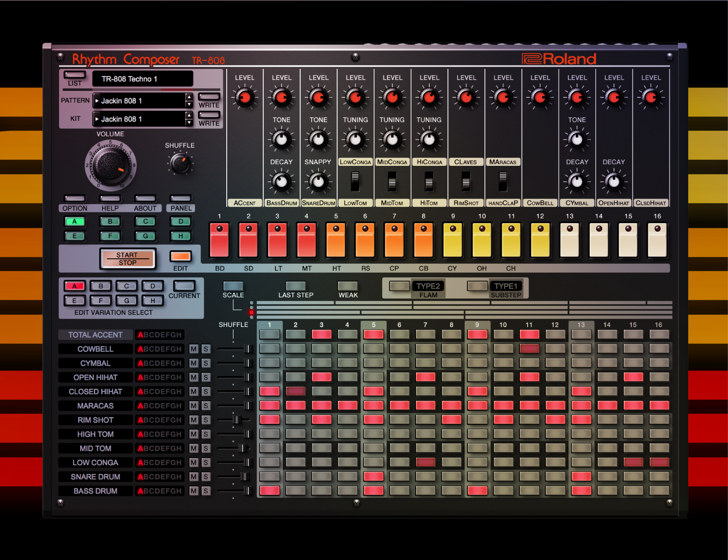Flip the MidConga/MidTom switch
The height and width of the screenshot is (560, 728).
[392, 181]
